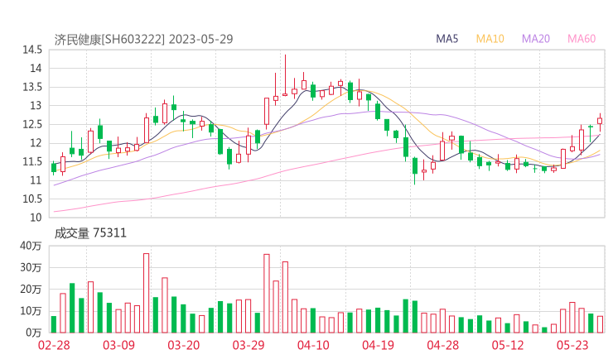Image resolution: width=613 pixels, height=364 pixels.
Task: Click the 10.5 price axis label
Action: (x=32, y=199)
